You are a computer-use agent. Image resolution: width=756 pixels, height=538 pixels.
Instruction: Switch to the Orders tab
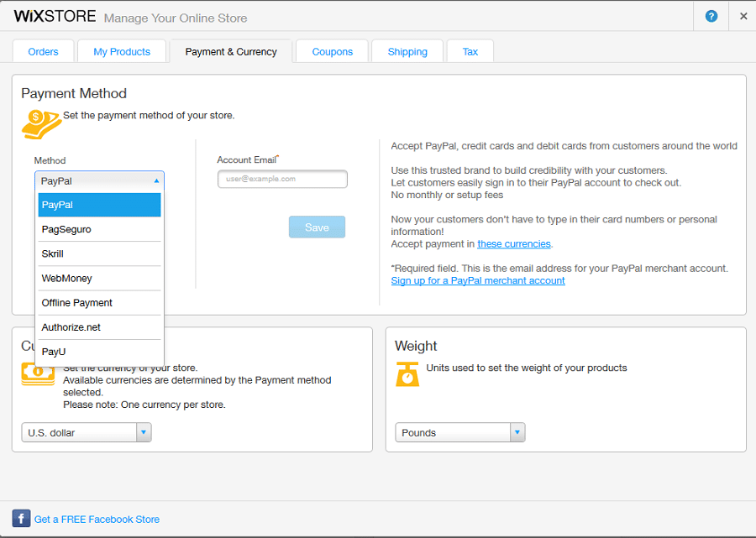(x=43, y=51)
